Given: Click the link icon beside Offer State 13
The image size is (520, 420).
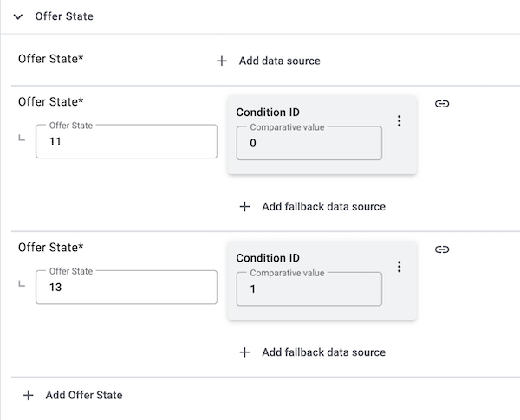Looking at the screenshot, I should pos(441,249).
